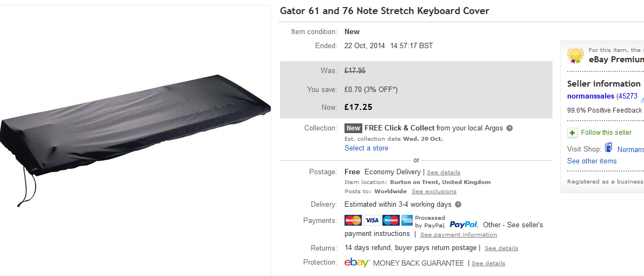
Task: Click the delivery estimate help question mark icon
Action: click(458, 205)
